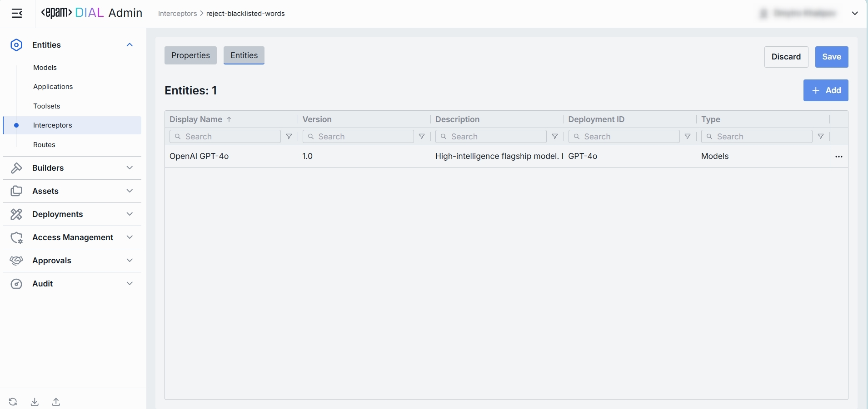868x409 pixels.
Task: Open filter icon for Description column
Action: point(555,137)
